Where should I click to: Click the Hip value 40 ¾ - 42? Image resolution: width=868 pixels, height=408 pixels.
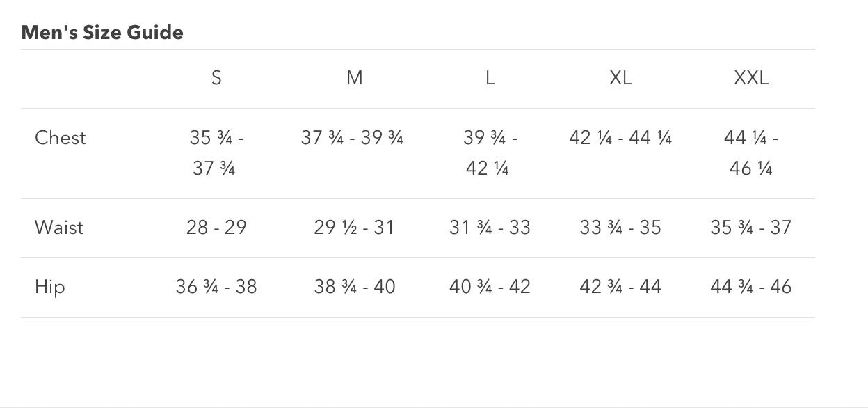pyautogui.click(x=490, y=287)
